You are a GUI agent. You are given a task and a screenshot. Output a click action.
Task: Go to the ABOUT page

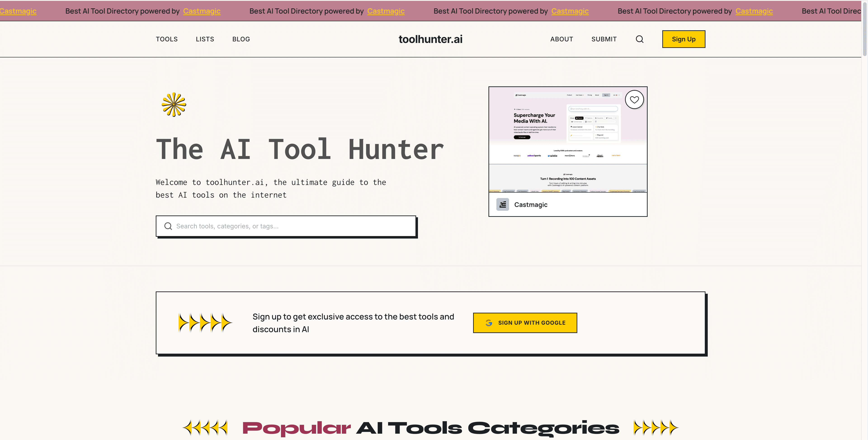tap(561, 39)
